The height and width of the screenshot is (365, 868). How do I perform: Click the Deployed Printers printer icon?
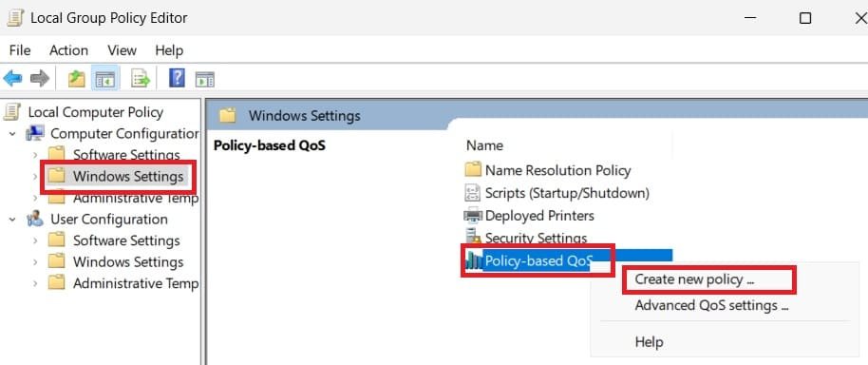coord(473,215)
